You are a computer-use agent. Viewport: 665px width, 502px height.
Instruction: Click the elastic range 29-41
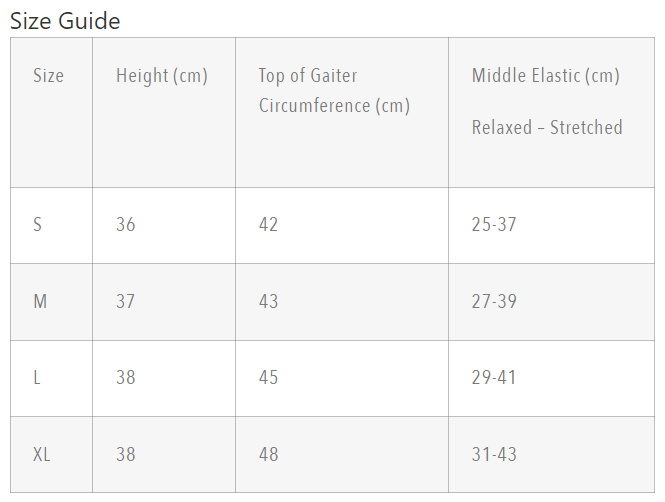(x=494, y=378)
